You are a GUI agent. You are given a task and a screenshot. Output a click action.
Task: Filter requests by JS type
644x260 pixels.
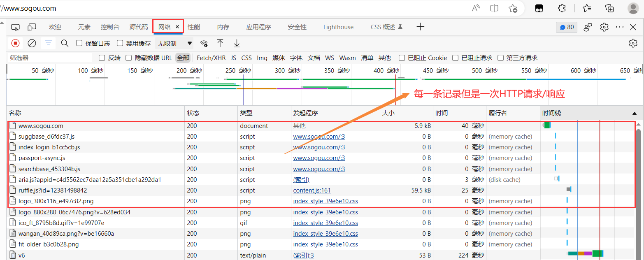tap(233, 58)
